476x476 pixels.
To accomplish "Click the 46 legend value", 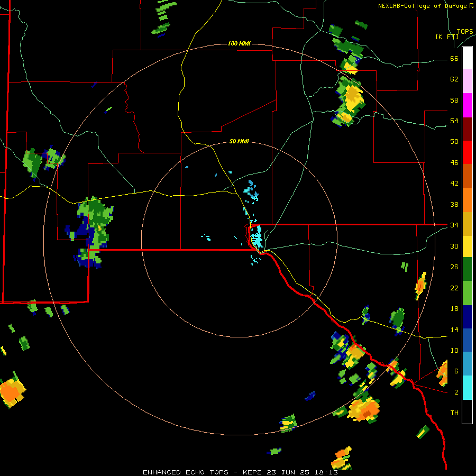I will 454,163.
